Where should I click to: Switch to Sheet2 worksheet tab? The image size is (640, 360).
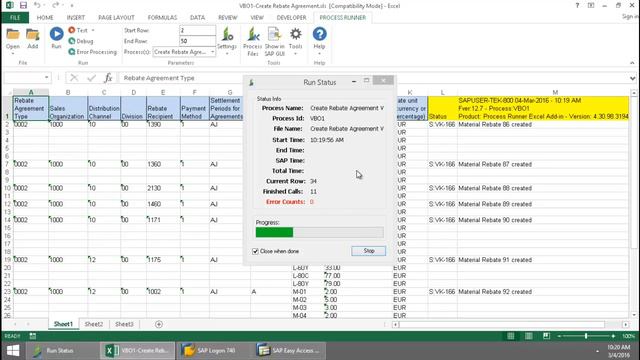[x=93, y=324]
